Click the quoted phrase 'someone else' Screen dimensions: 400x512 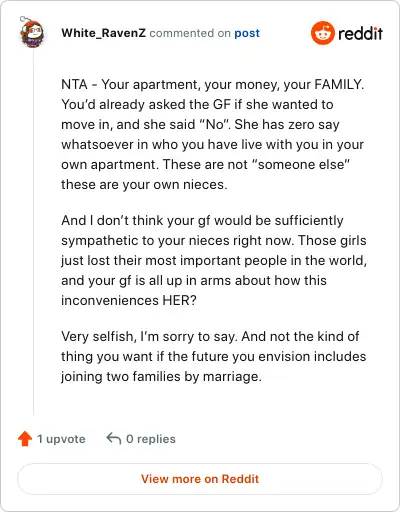(302, 164)
